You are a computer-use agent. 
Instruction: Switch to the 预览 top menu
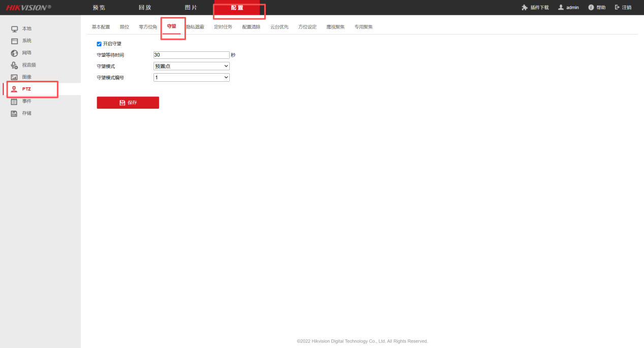(99, 8)
